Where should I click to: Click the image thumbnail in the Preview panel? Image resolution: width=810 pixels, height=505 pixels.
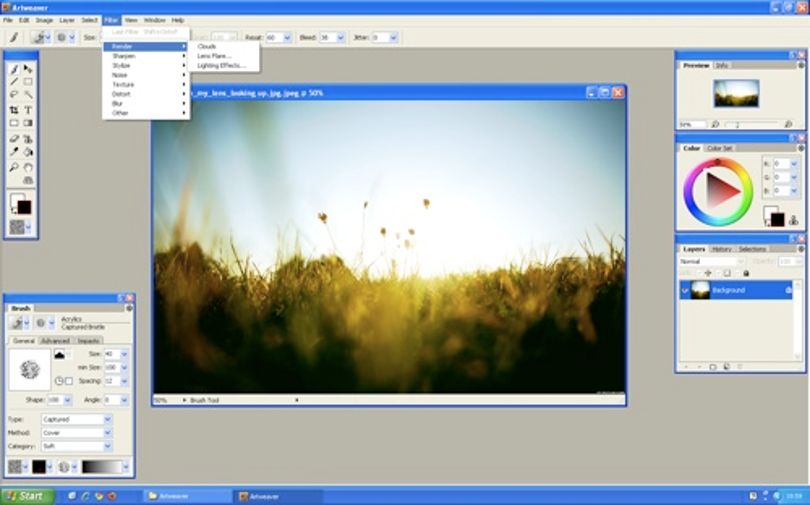[x=736, y=93]
